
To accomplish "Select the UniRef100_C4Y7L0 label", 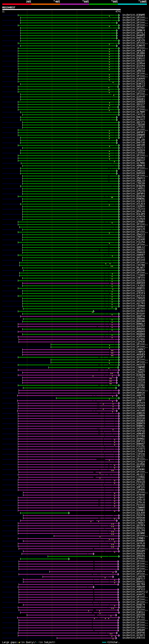I will click(x=134, y=114).
